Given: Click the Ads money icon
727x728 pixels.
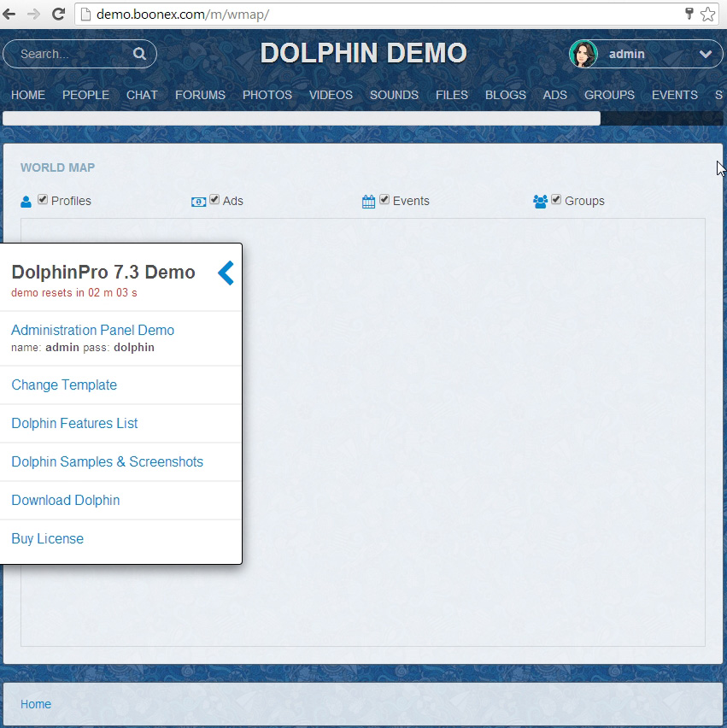Looking at the screenshot, I should (x=198, y=203).
